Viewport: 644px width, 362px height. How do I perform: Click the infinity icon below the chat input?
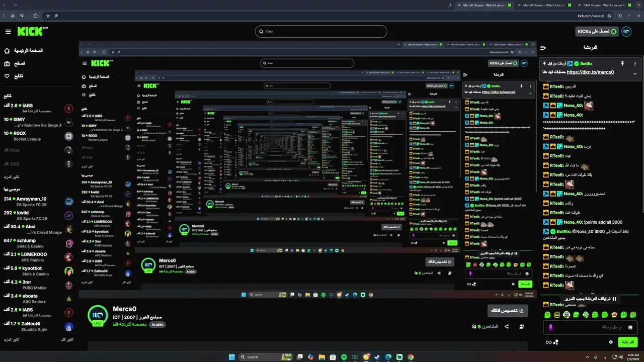548,342
